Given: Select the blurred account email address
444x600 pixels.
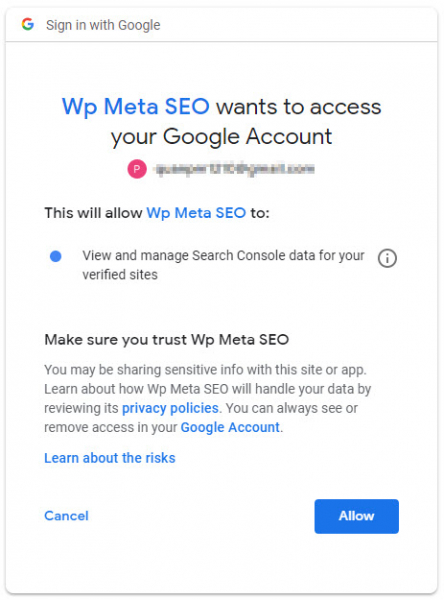Looking at the screenshot, I should point(235,169).
